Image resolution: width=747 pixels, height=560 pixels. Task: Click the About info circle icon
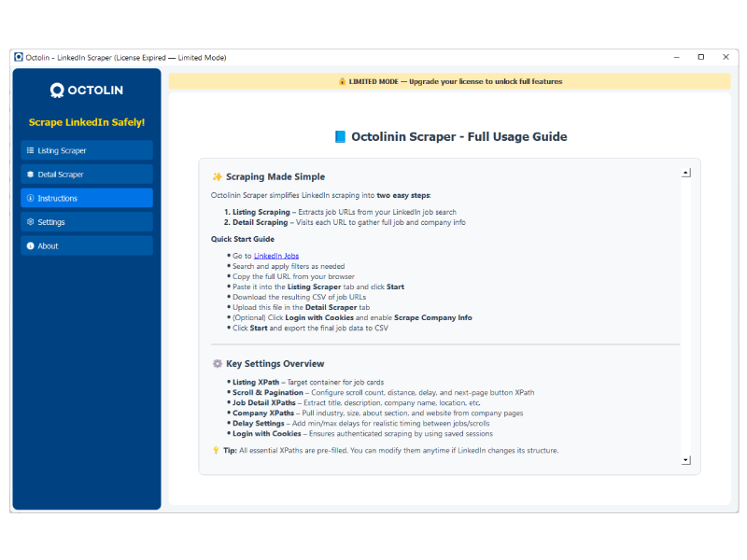pyautogui.click(x=30, y=245)
